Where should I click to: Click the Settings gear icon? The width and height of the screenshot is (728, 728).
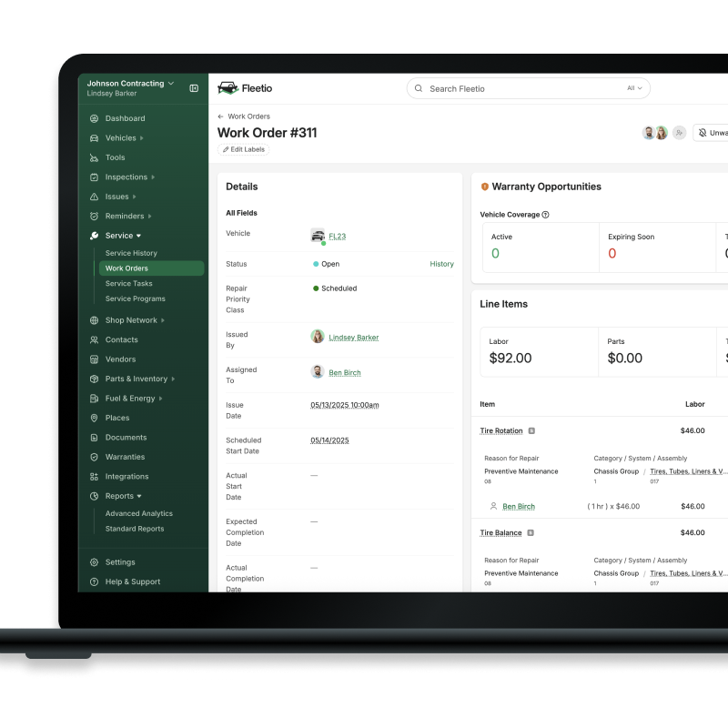coord(95,562)
